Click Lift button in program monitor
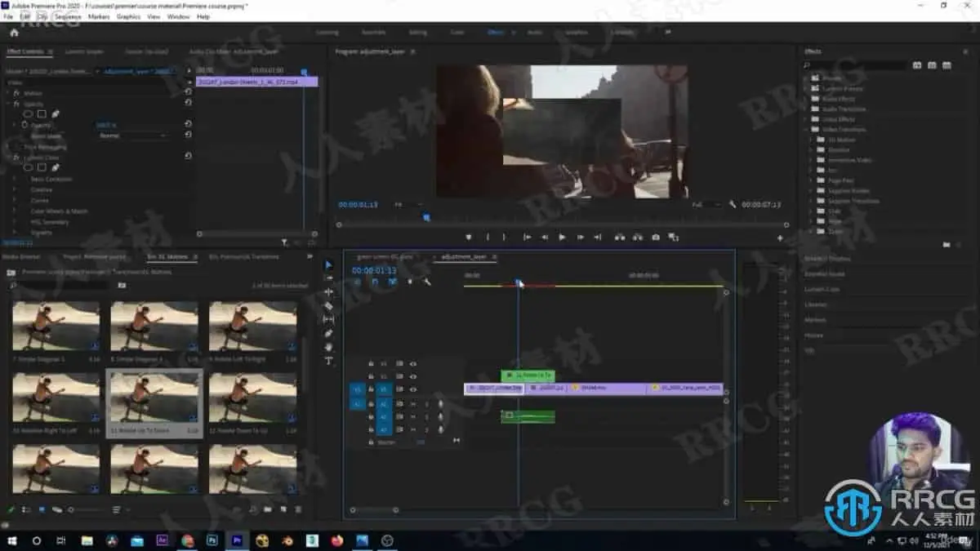980x551 pixels. pos(619,238)
